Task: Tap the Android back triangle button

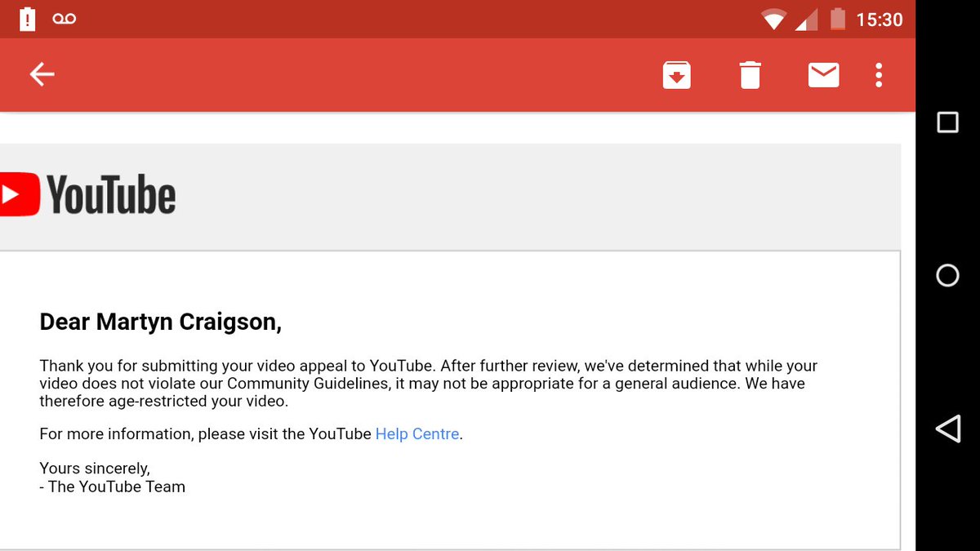Action: pos(947,429)
